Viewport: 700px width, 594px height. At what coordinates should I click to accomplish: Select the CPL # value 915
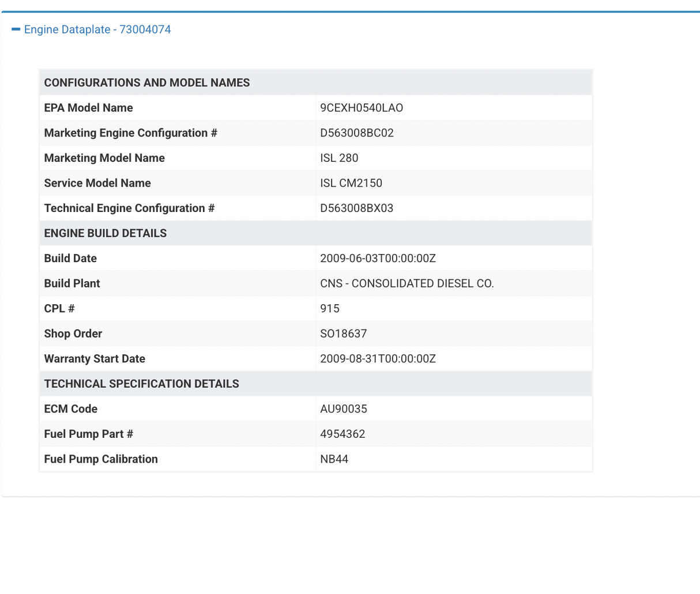(330, 308)
